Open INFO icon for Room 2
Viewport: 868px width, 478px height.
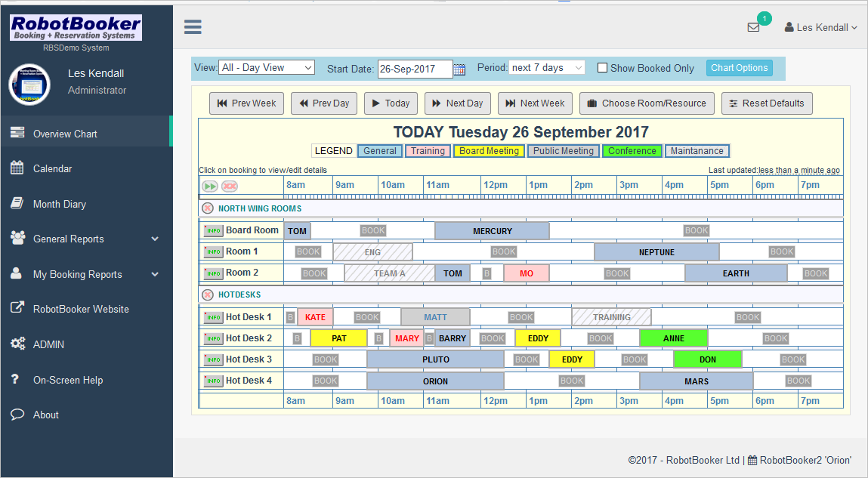[213, 273]
